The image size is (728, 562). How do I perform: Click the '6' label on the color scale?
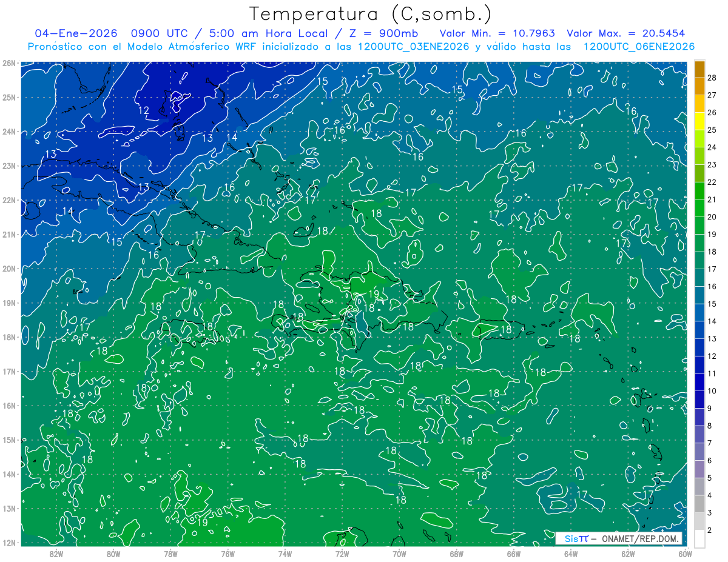click(710, 460)
